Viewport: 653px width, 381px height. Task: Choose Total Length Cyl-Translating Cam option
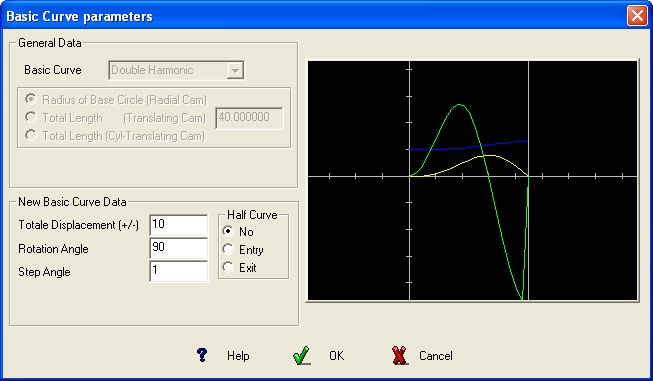click(x=31, y=135)
